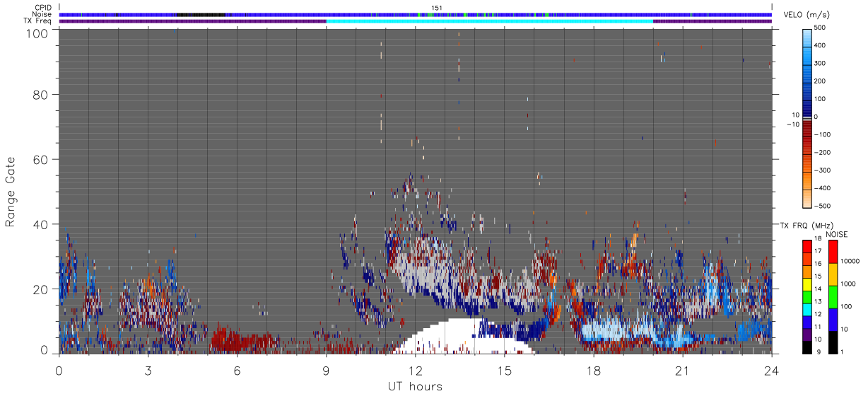The height and width of the screenshot is (401, 868).
Task: Click the NOISE legend title
Action: [838, 234]
